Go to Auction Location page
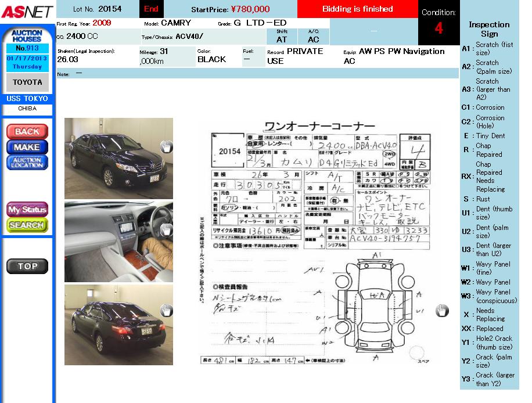The height and width of the screenshot is (403, 532). [27, 163]
